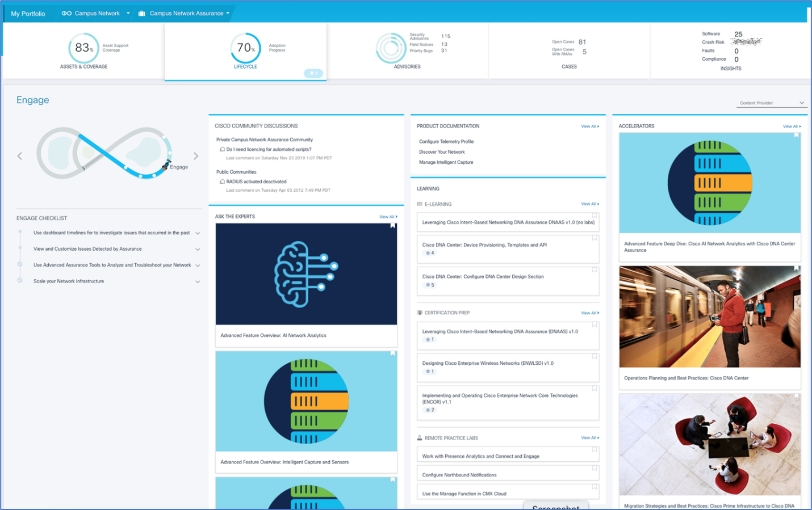The width and height of the screenshot is (812, 510).
Task: Expand Scale your Network Infrastructure checklist item
Action: click(198, 281)
